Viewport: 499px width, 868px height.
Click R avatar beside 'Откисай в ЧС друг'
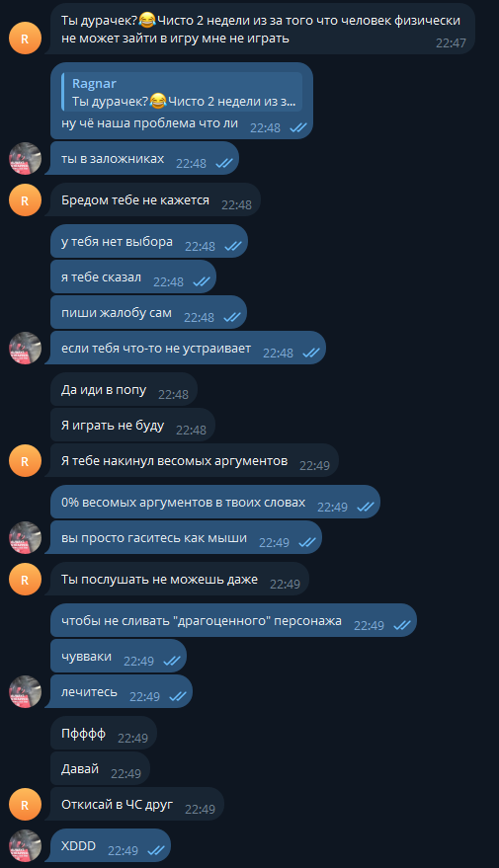click(x=25, y=805)
